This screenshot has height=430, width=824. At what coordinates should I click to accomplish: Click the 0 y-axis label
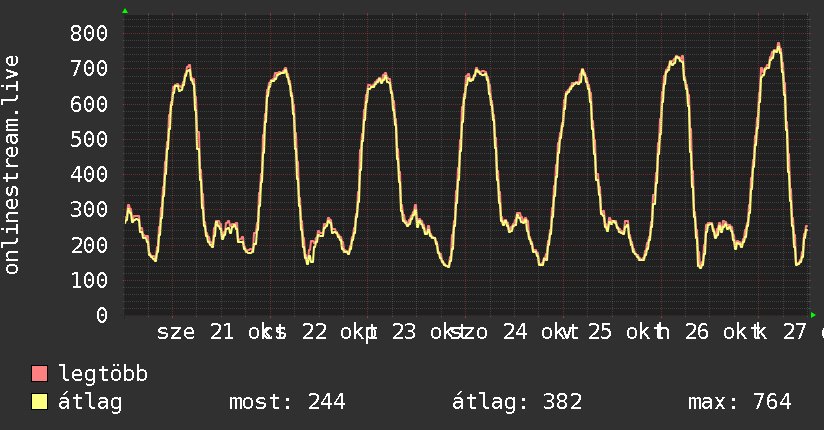(102, 315)
